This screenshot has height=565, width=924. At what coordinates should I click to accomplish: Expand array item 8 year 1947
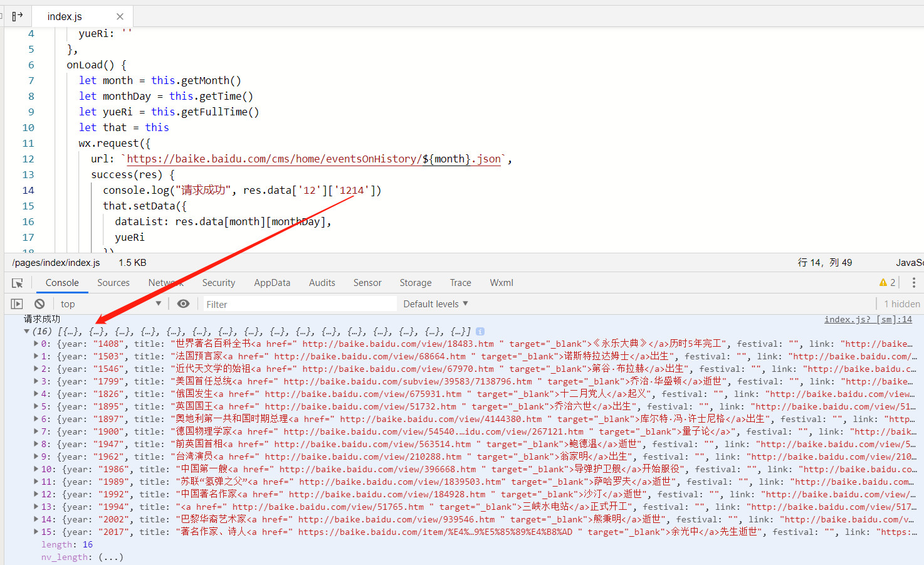[x=36, y=444]
